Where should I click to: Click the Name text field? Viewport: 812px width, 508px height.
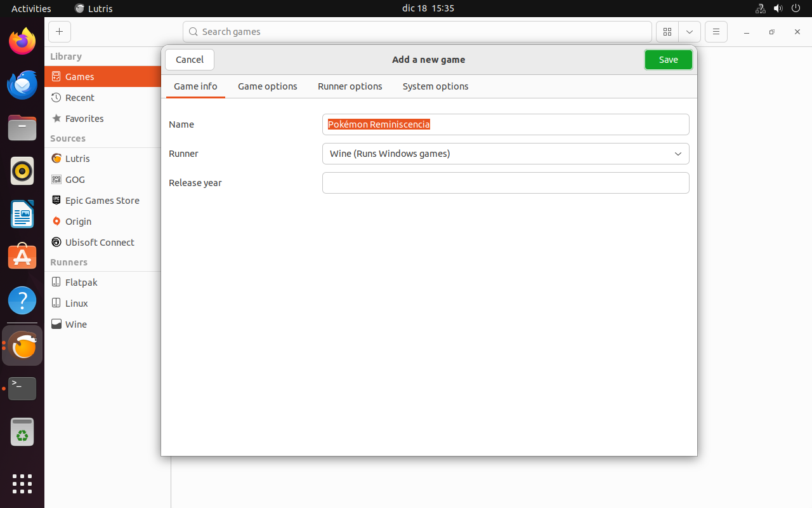coord(506,124)
